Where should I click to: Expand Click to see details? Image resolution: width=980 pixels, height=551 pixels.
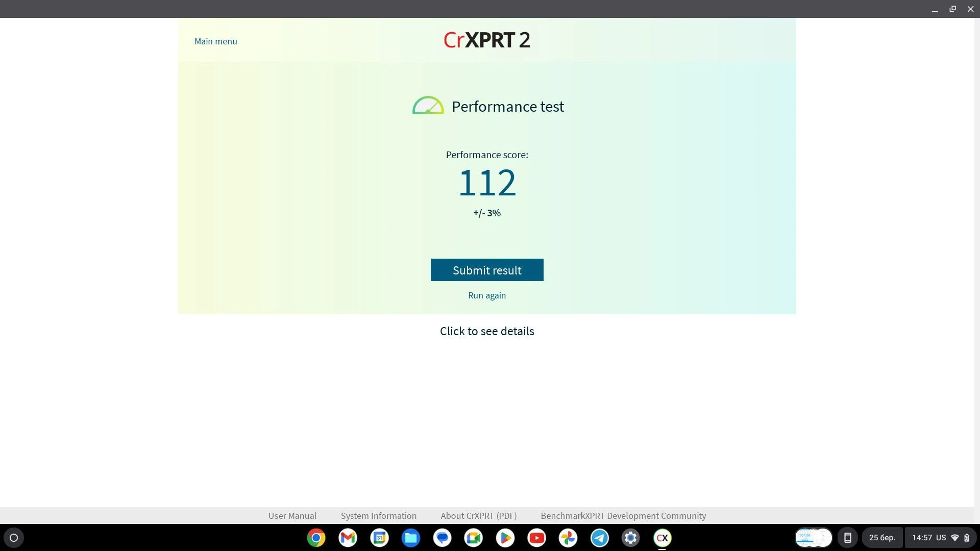pos(487,331)
